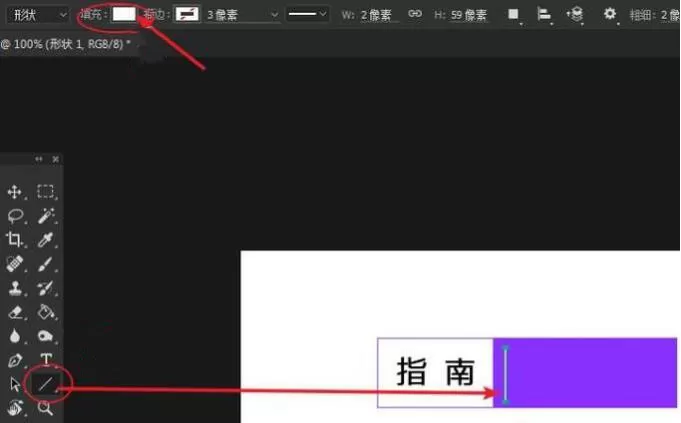Select the Magic Wand tool
The height and width of the screenshot is (423, 681).
coord(46,215)
